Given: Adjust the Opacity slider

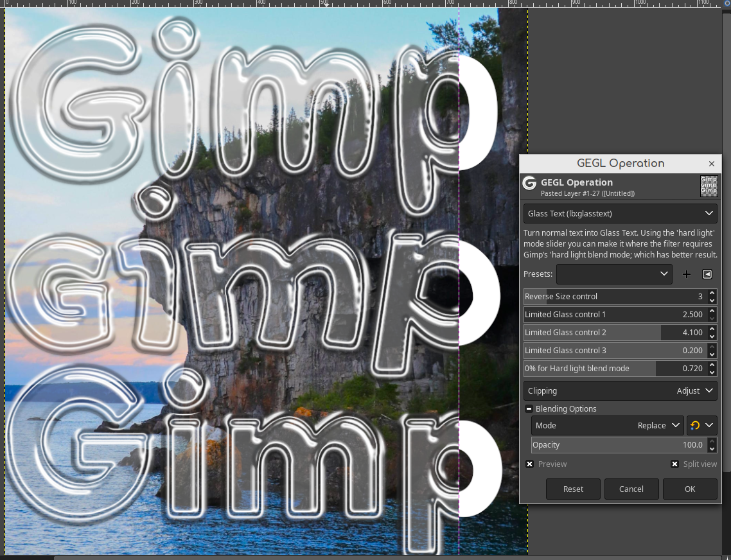Looking at the screenshot, I should click(x=619, y=445).
